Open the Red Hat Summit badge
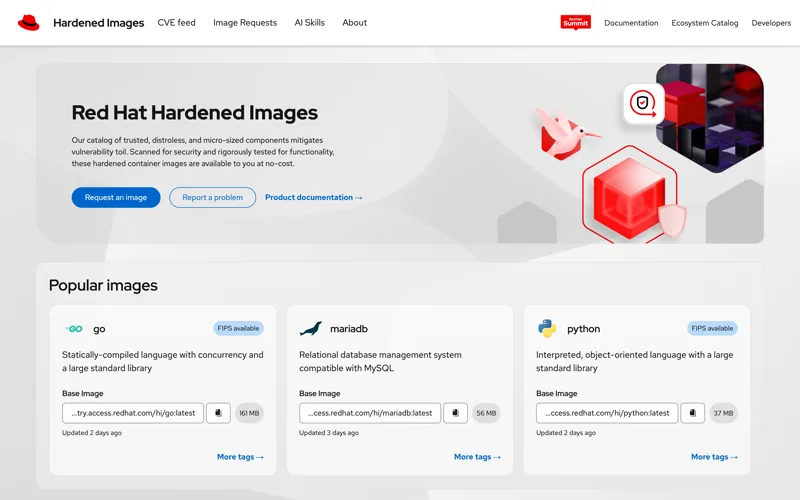The width and height of the screenshot is (800, 500). click(x=576, y=22)
